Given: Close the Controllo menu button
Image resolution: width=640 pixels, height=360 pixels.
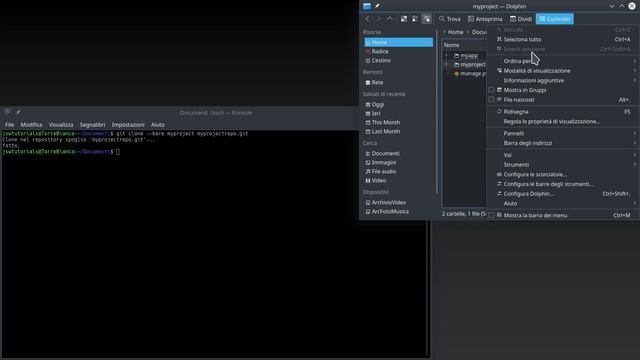Looking at the screenshot, I should click(x=555, y=19).
